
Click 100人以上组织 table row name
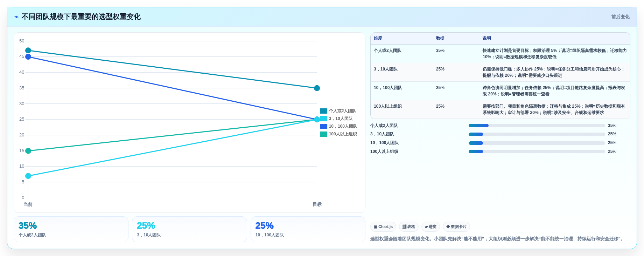coord(388,106)
